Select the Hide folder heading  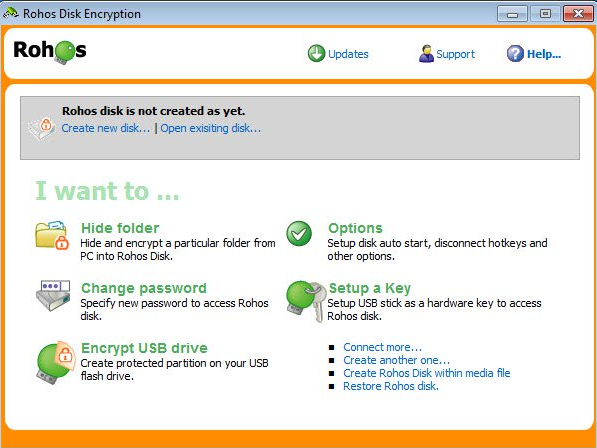point(120,228)
